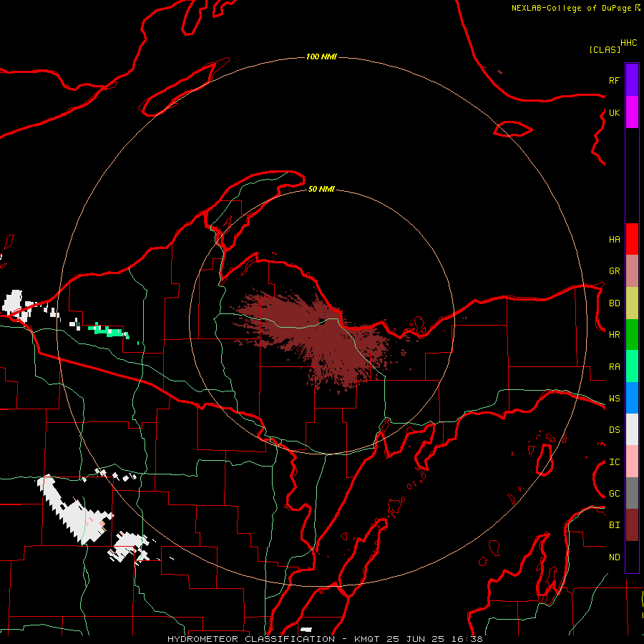This screenshot has width=644, height=644.
Task: Click the large white dry-snow echo in the southwest
Action: click(x=74, y=509)
